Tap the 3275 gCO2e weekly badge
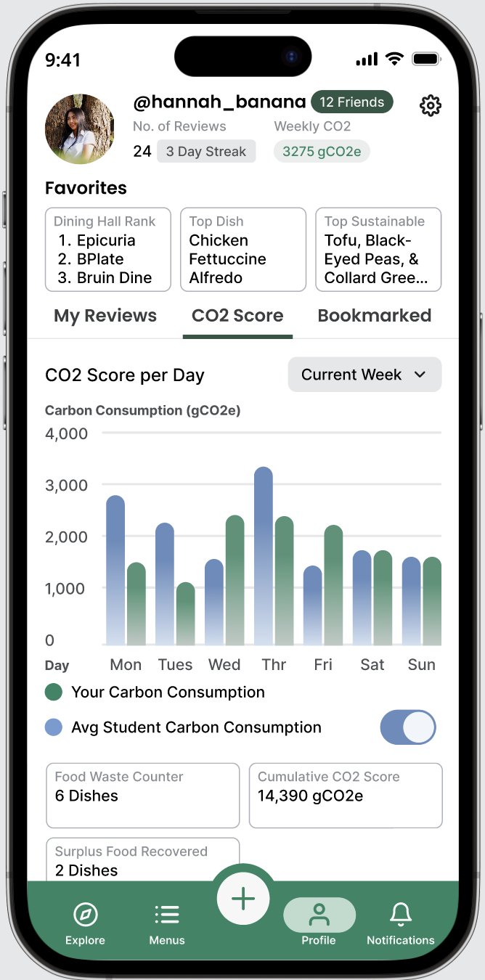Viewport: 485px width, 980px height. coord(322,152)
